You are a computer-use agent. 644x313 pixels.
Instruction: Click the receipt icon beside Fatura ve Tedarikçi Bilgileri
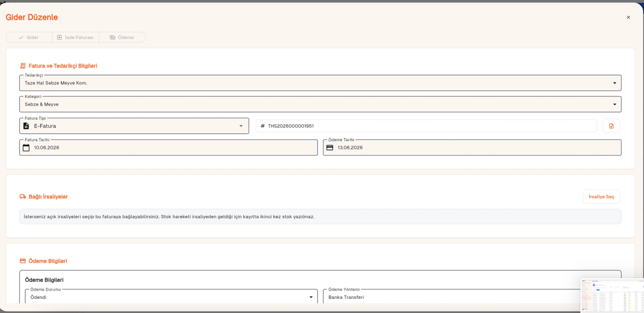tap(23, 66)
